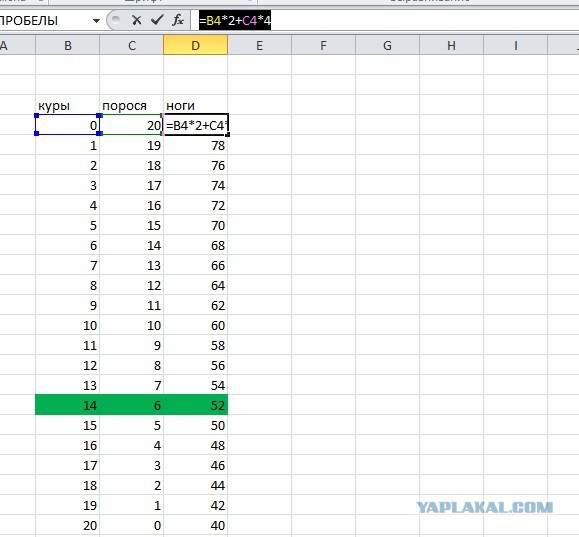
Task: Select column C header
Action: pos(132,45)
